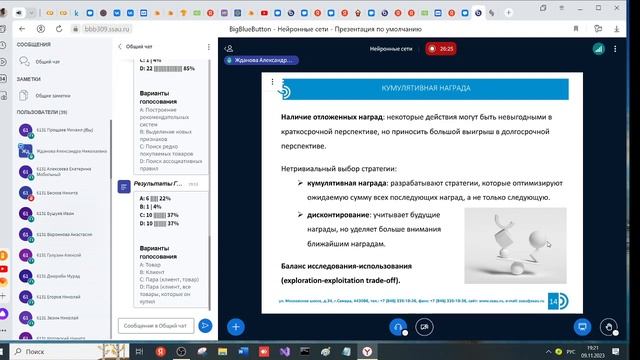Open Task View on taskbar
Screen dimensions: 640x360
(x=139, y=351)
